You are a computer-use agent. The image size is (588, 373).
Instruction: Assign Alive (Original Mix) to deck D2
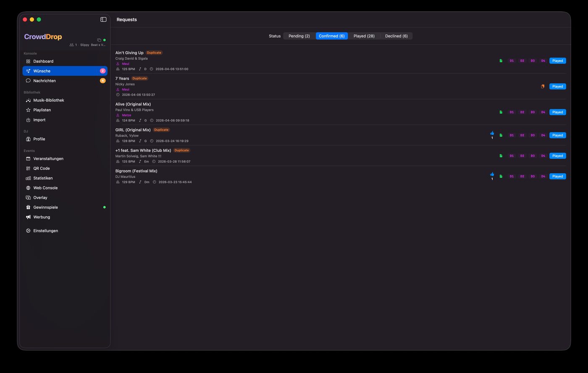(522, 112)
